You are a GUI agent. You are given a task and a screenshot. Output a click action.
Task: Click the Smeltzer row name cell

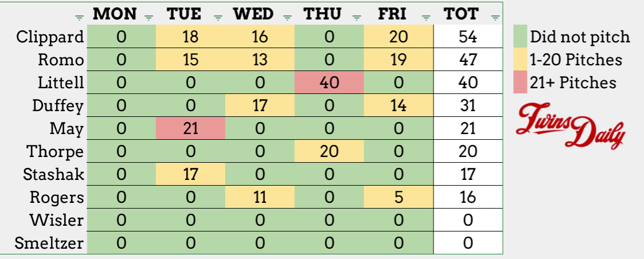pos(50,244)
